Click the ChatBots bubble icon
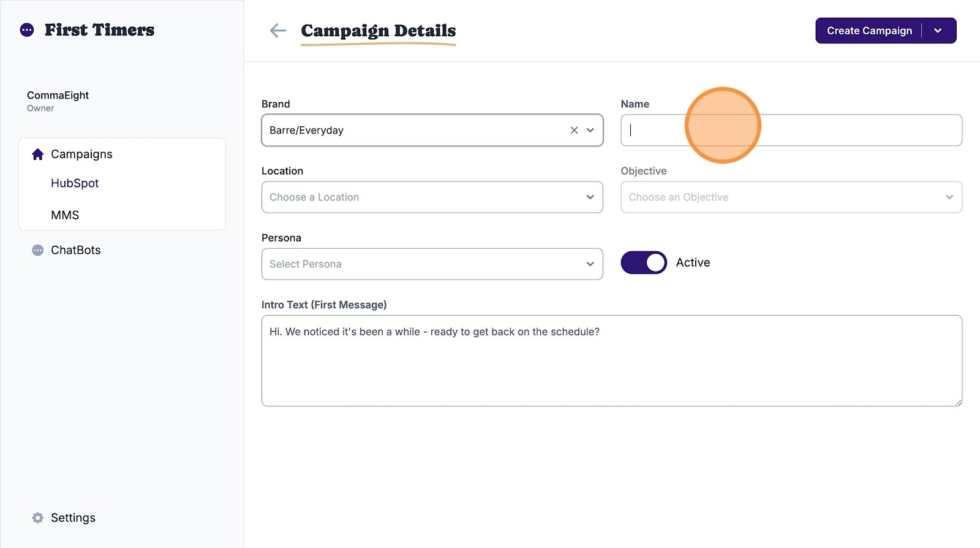 tap(38, 250)
